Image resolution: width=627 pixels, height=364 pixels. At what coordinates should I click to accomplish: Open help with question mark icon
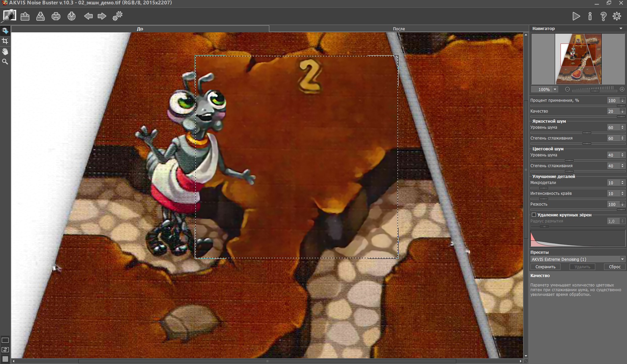point(603,16)
